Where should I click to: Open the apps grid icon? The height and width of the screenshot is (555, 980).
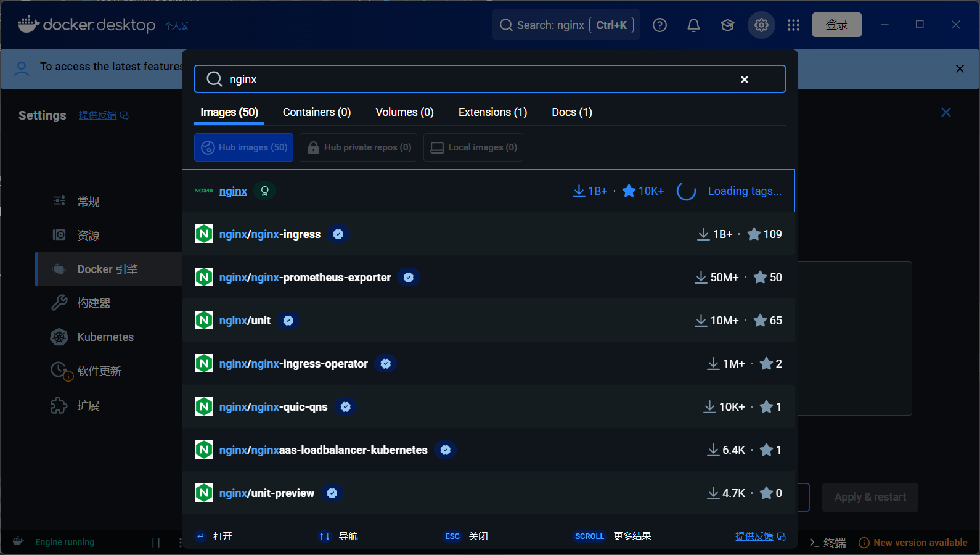pyautogui.click(x=793, y=25)
